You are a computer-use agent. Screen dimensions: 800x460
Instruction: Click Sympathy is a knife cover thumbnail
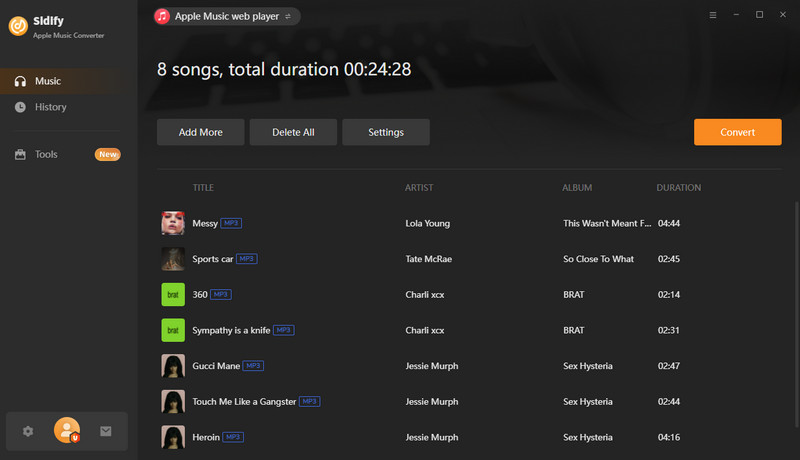pyautogui.click(x=173, y=330)
